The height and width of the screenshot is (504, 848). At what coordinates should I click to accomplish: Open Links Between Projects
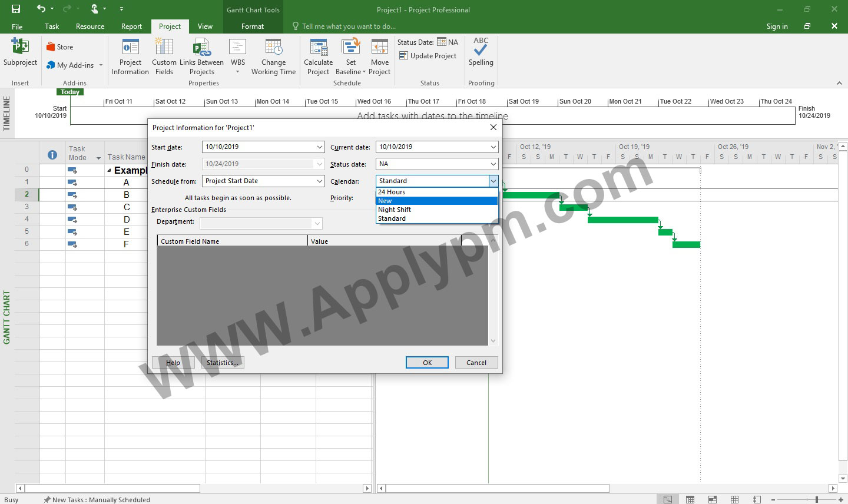(201, 57)
